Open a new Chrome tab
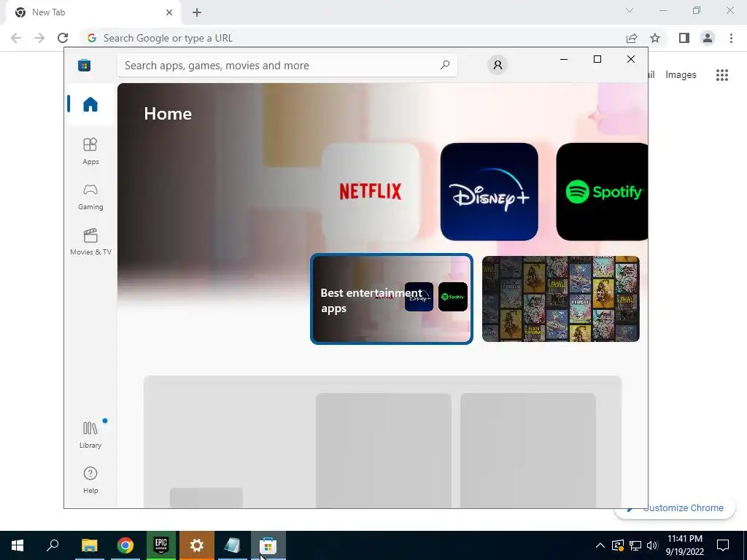The image size is (747, 560). [x=197, y=12]
